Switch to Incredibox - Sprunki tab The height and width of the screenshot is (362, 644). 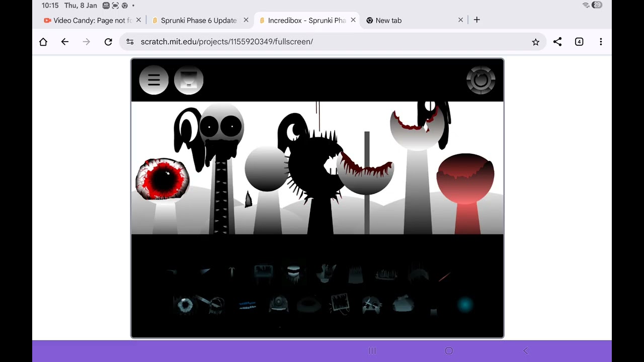click(302, 21)
